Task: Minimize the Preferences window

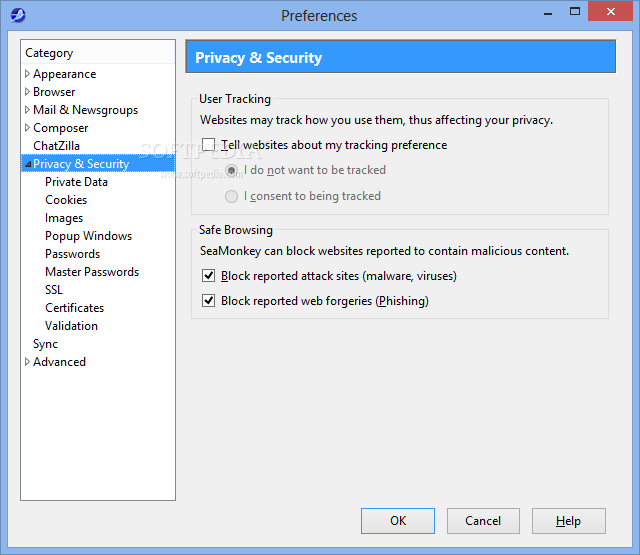Action: coord(548,12)
